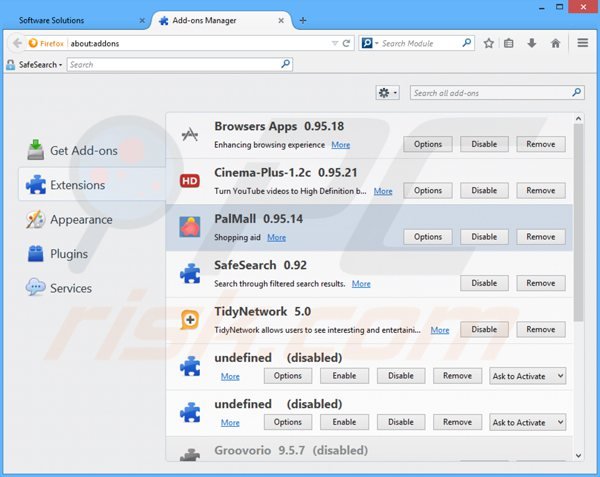Click the extensions list scroll down arrow
Image resolution: width=600 pixels, height=477 pixels.
pos(579,456)
